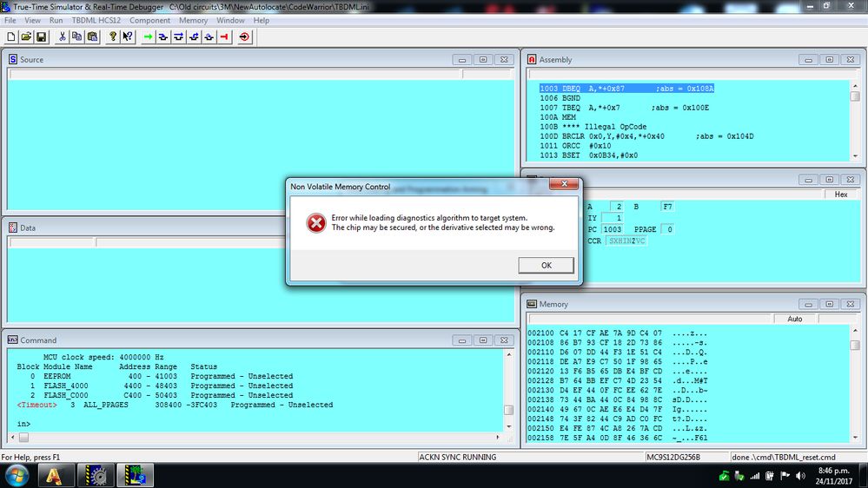Click memory row at address 002100
The width and height of the screenshot is (868, 488).
[x=617, y=333]
